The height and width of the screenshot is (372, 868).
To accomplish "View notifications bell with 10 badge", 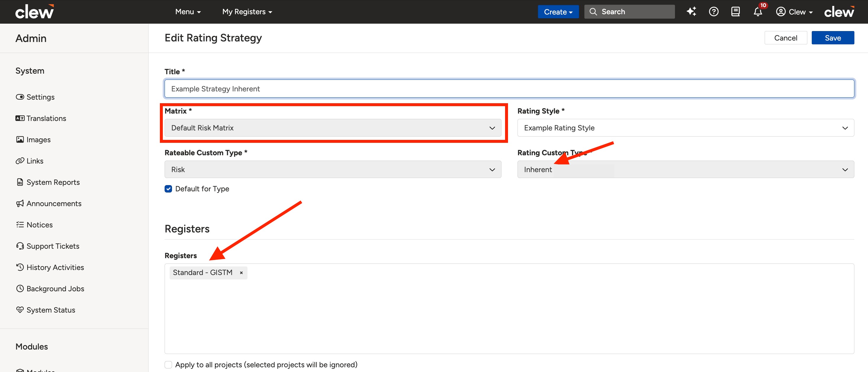I will 758,11.
